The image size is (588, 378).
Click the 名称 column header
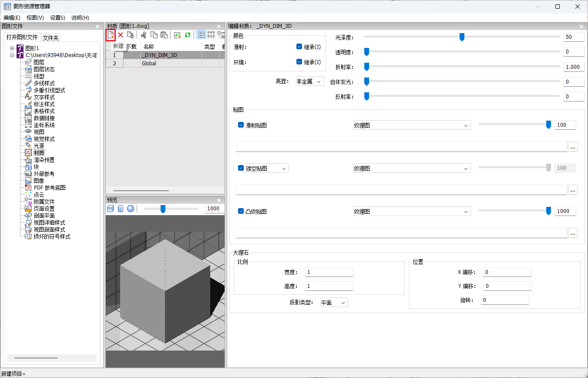click(171, 47)
